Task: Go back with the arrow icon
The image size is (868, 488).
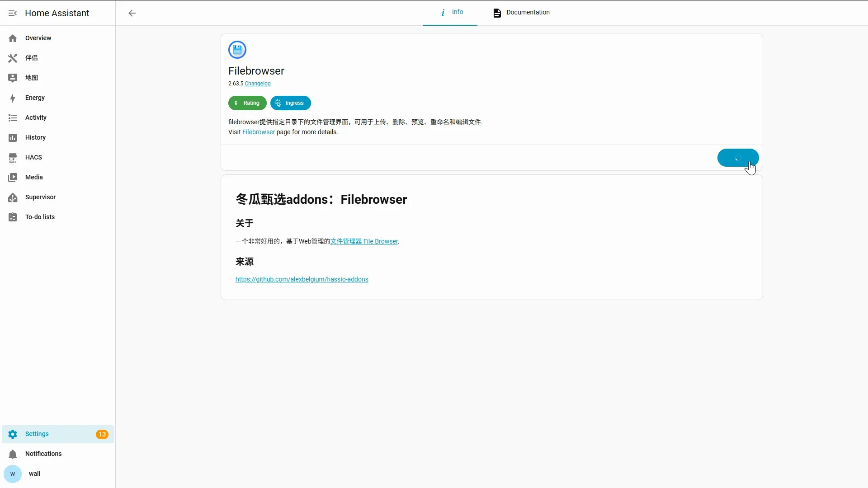Action: [132, 13]
